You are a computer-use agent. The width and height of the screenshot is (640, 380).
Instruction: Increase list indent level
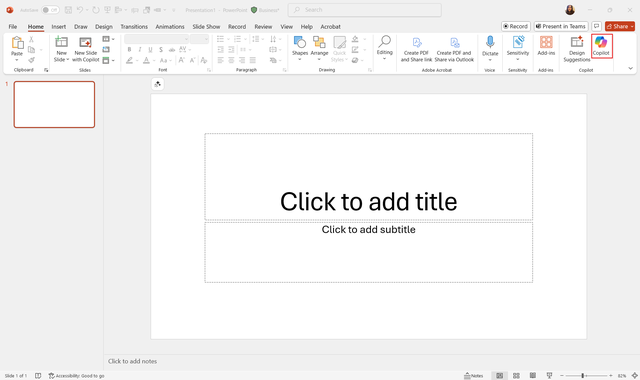coord(231,49)
